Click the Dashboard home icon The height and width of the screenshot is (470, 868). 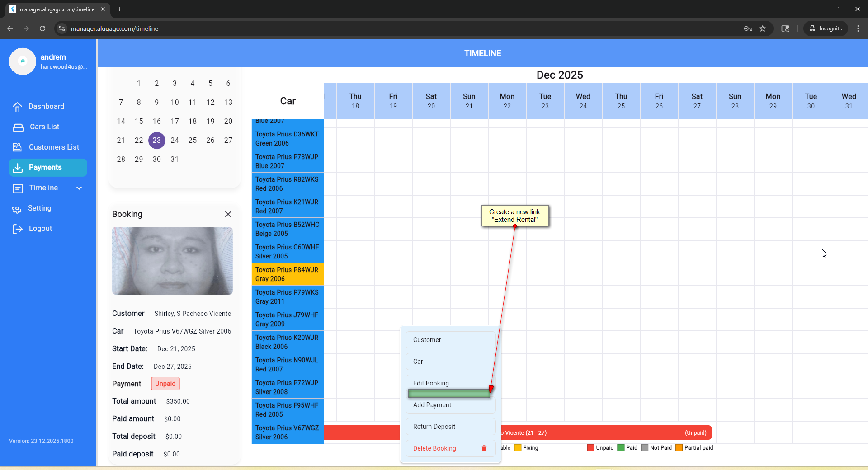click(18, 107)
